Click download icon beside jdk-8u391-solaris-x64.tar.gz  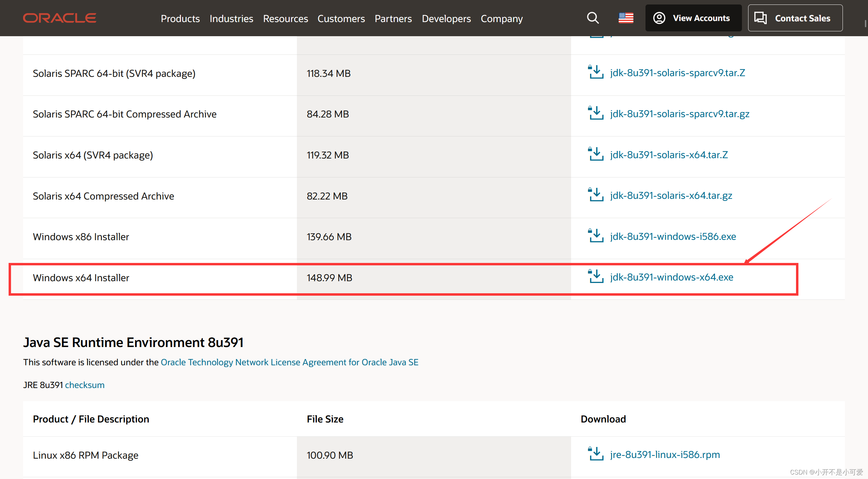click(x=596, y=195)
